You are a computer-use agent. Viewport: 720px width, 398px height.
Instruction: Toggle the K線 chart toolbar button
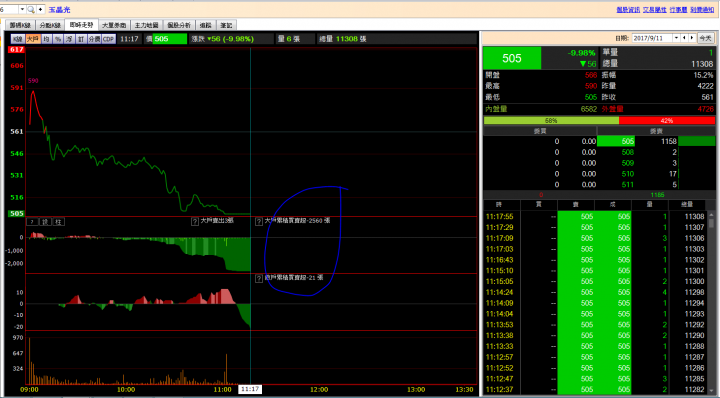tap(18, 39)
